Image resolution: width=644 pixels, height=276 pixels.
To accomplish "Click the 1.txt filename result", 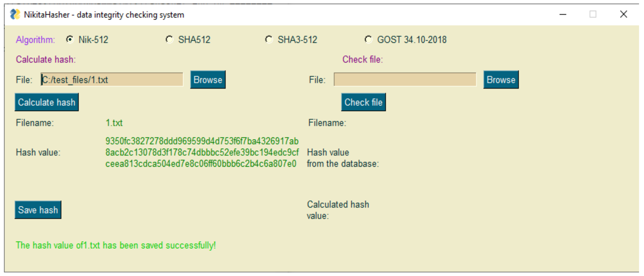I will tap(114, 123).
